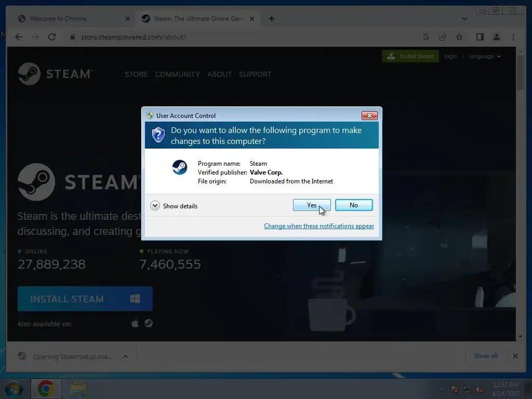
Task: Bookmark this page with star icon
Action: click(x=459, y=37)
